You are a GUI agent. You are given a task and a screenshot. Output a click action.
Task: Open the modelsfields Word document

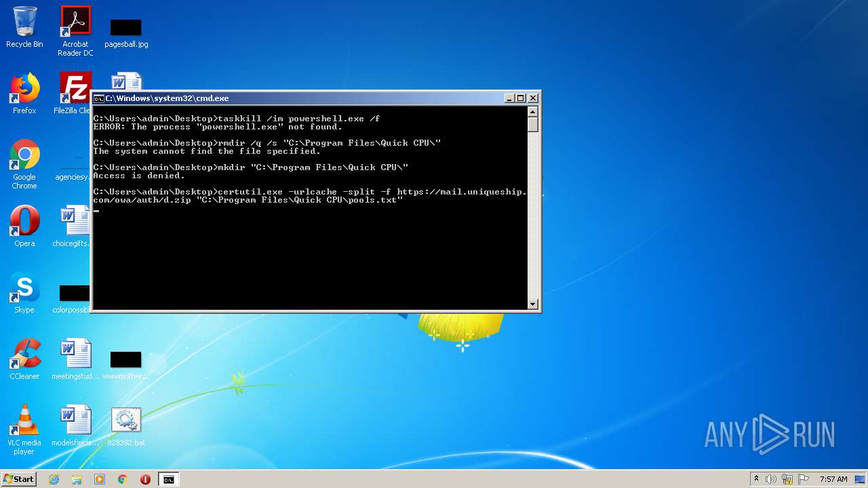click(75, 426)
